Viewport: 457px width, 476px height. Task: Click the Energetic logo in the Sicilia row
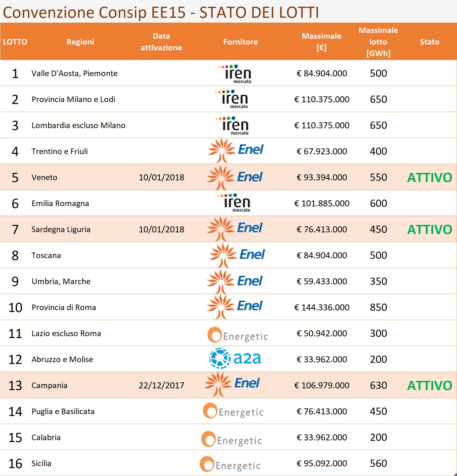tap(231, 464)
